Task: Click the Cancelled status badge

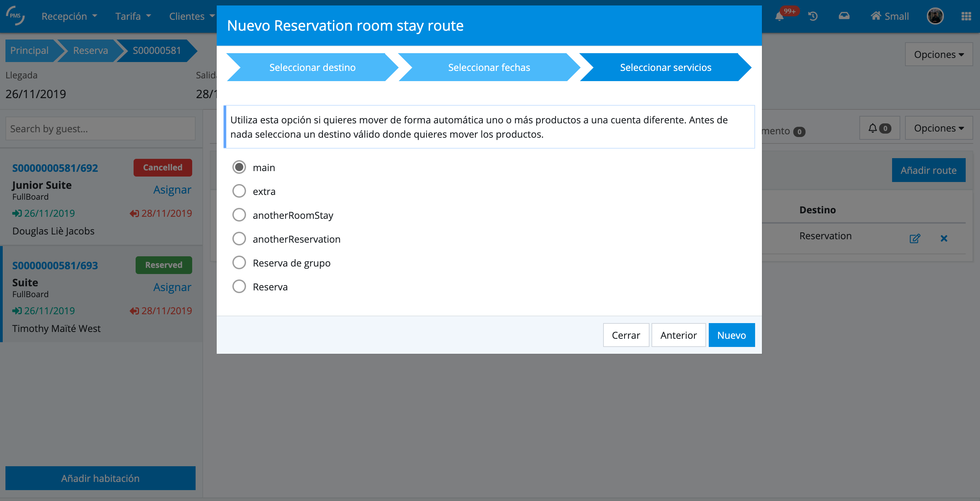Action: 163,167
